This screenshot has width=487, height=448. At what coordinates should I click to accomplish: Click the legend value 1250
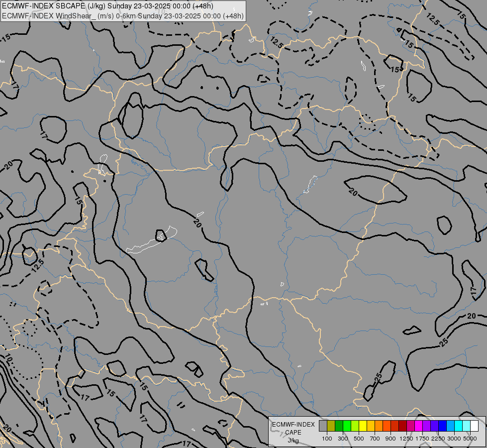[x=406, y=439]
